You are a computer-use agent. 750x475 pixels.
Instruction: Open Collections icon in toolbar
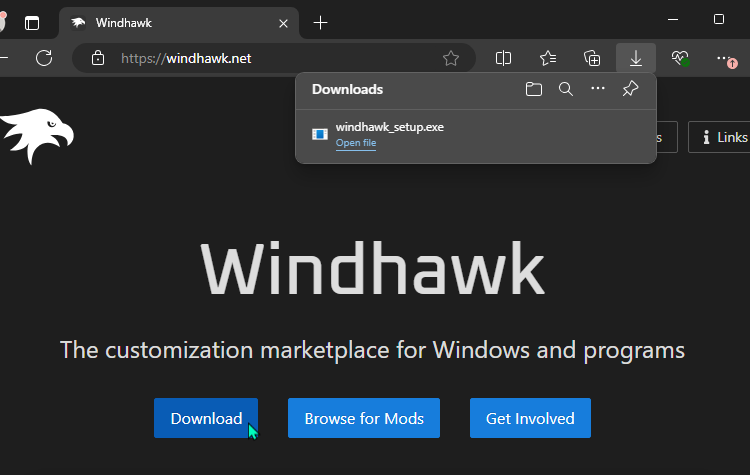(x=592, y=58)
